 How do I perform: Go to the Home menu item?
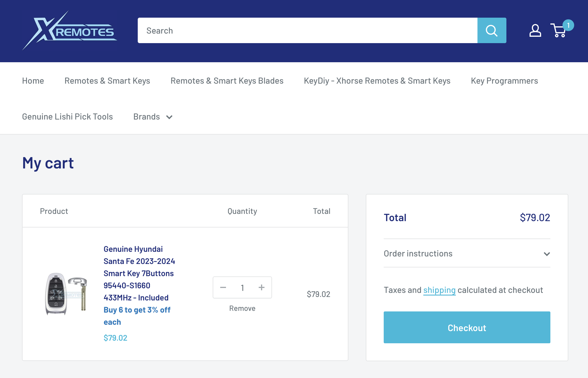click(33, 81)
